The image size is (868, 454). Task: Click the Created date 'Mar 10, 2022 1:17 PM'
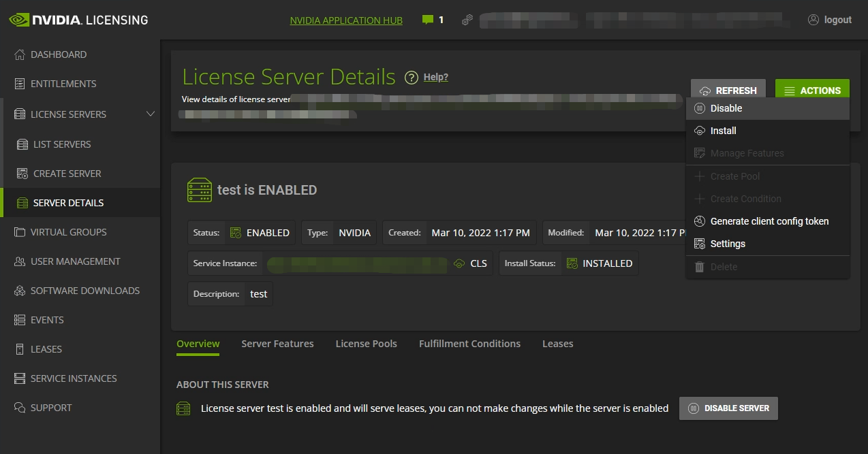481,233
